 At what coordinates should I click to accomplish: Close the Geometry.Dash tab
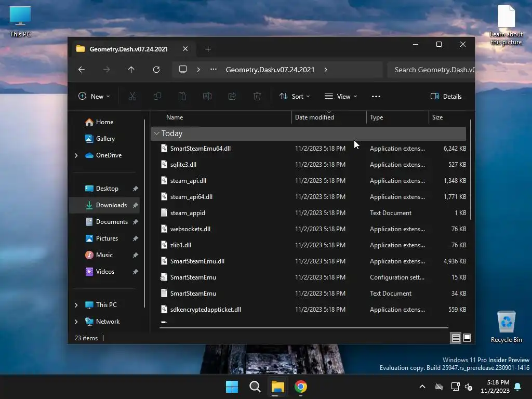click(185, 49)
